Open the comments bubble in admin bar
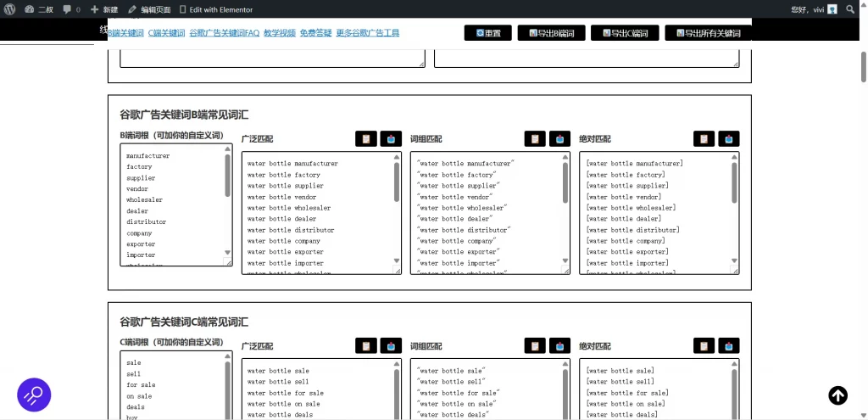 point(71,9)
